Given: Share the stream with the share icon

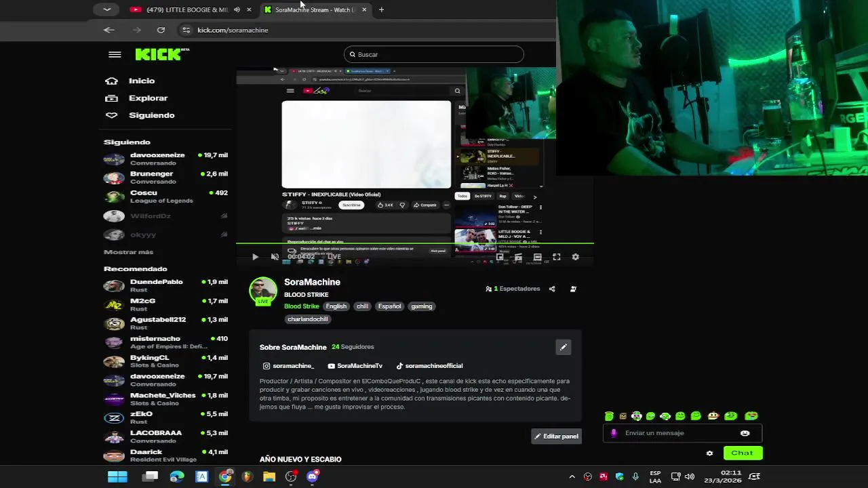Looking at the screenshot, I should click(552, 289).
